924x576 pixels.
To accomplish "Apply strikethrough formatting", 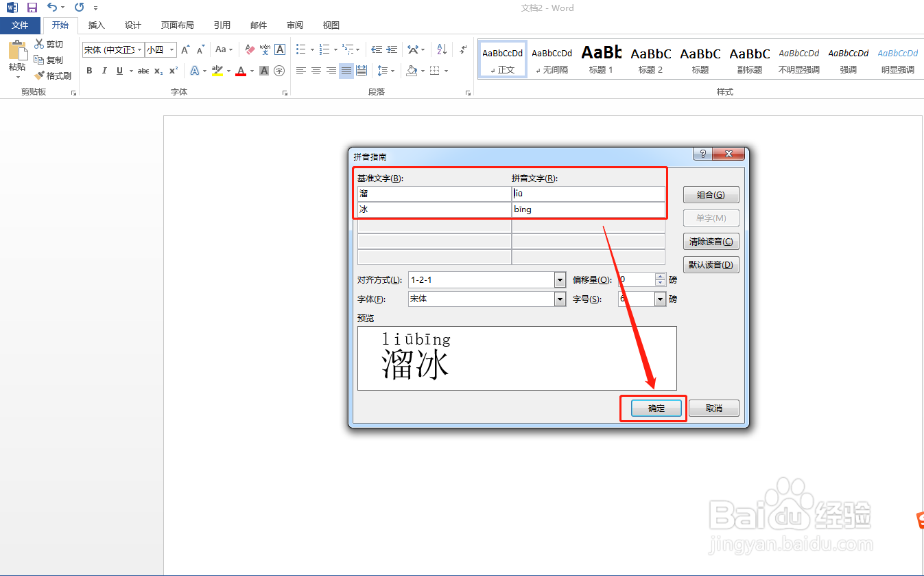I will [x=142, y=71].
